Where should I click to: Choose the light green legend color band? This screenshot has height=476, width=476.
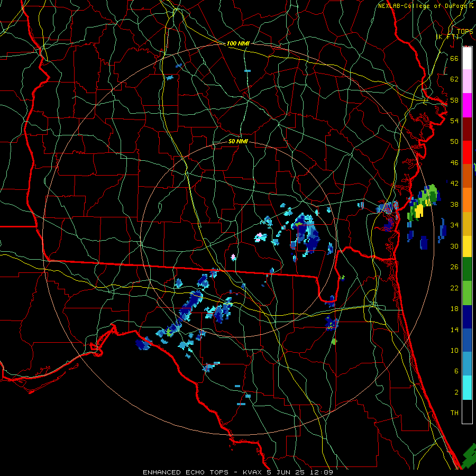coord(467,293)
